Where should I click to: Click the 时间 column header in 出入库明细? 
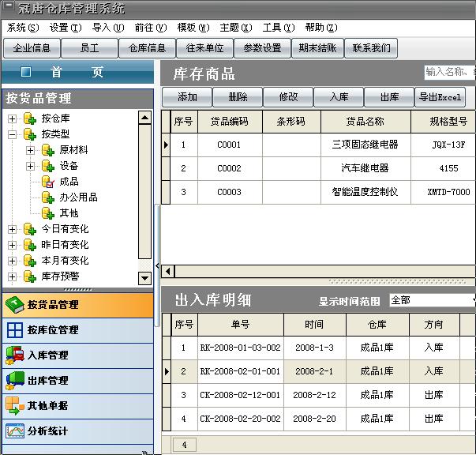coord(315,325)
